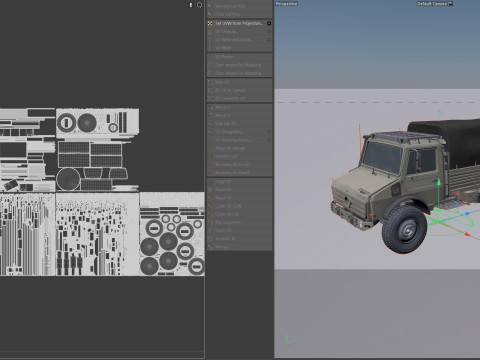Click the Fit Canvas to UV icon

pyautogui.click(x=210, y=99)
